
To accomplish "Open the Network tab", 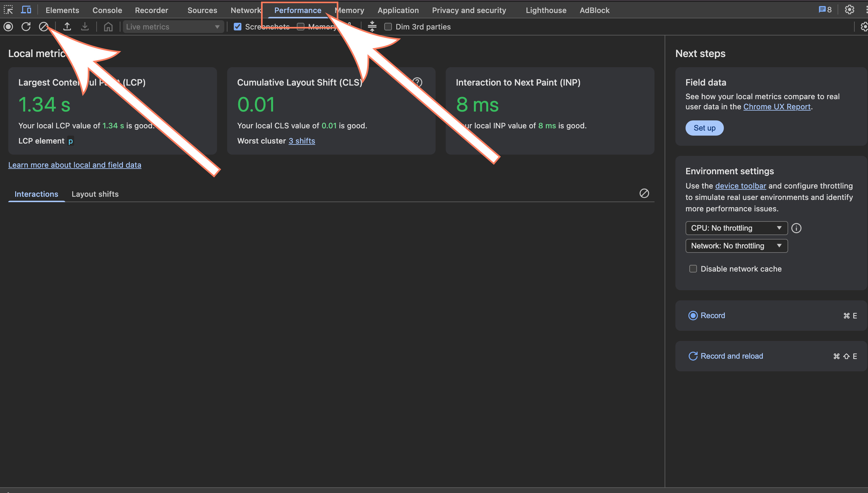I will pos(246,10).
